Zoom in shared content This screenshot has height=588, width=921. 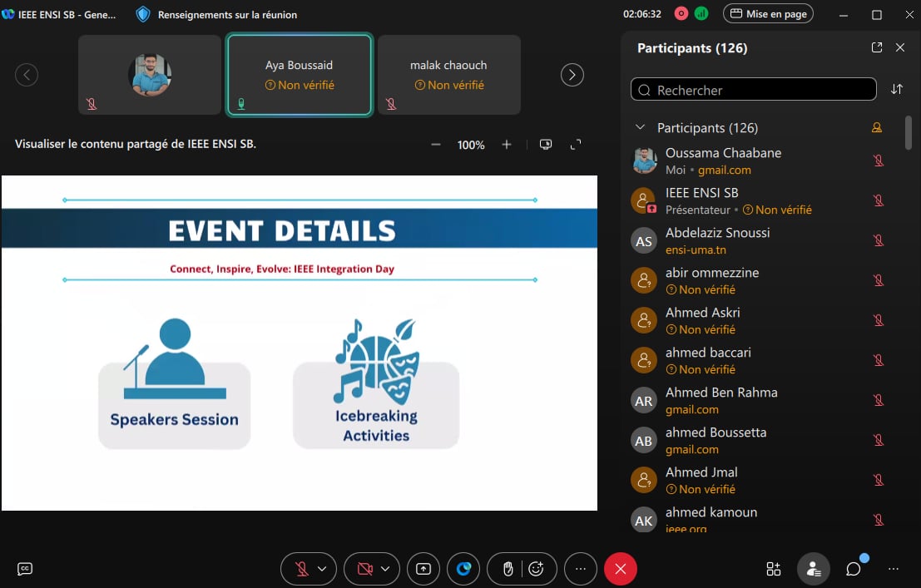507,145
